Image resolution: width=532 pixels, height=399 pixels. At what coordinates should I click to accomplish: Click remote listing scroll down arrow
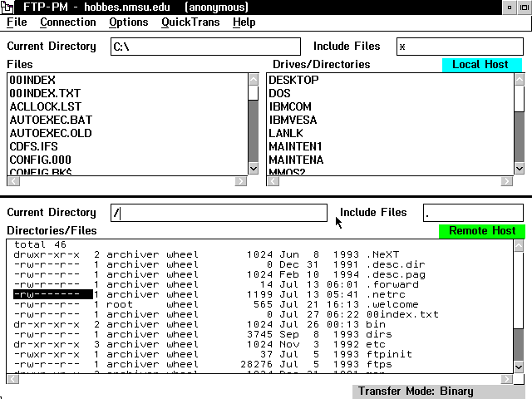click(x=519, y=367)
